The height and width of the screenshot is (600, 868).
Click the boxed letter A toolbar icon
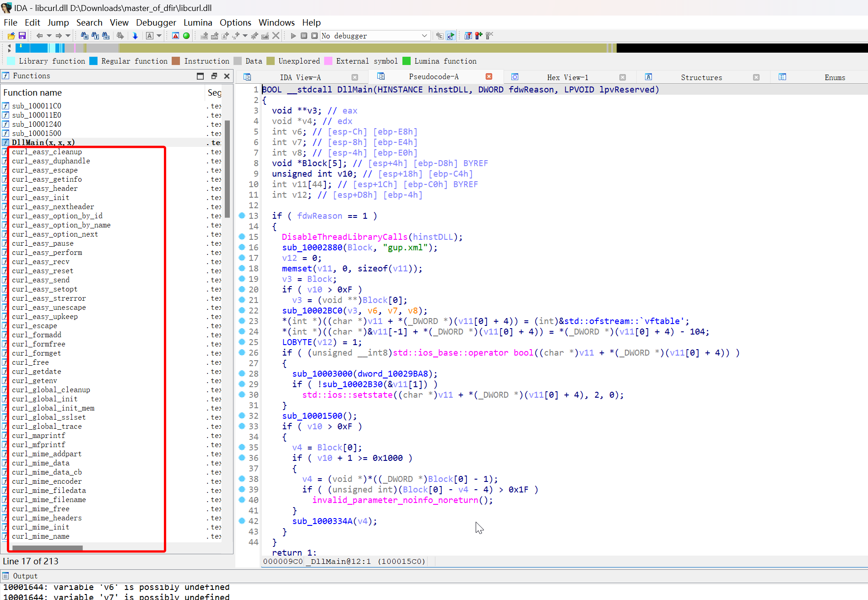point(150,36)
